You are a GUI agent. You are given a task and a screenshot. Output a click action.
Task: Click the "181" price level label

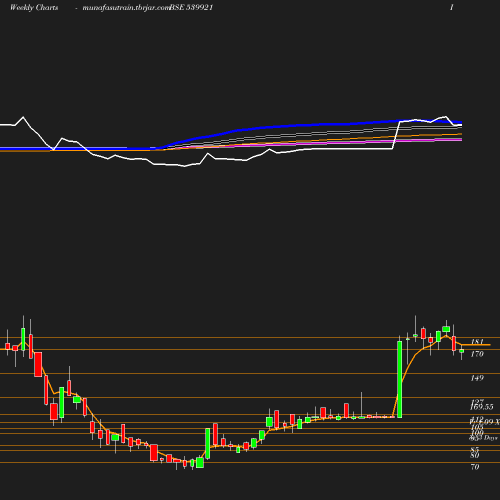(x=477, y=342)
